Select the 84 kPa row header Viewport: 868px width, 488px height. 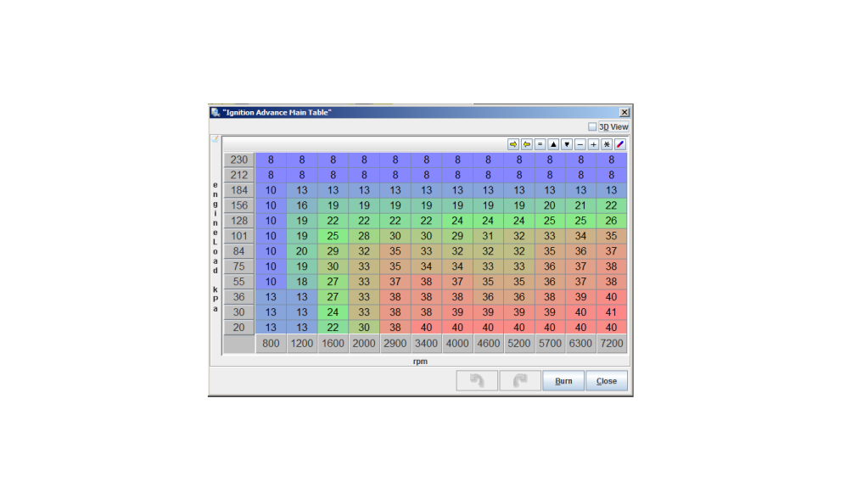[x=239, y=251]
